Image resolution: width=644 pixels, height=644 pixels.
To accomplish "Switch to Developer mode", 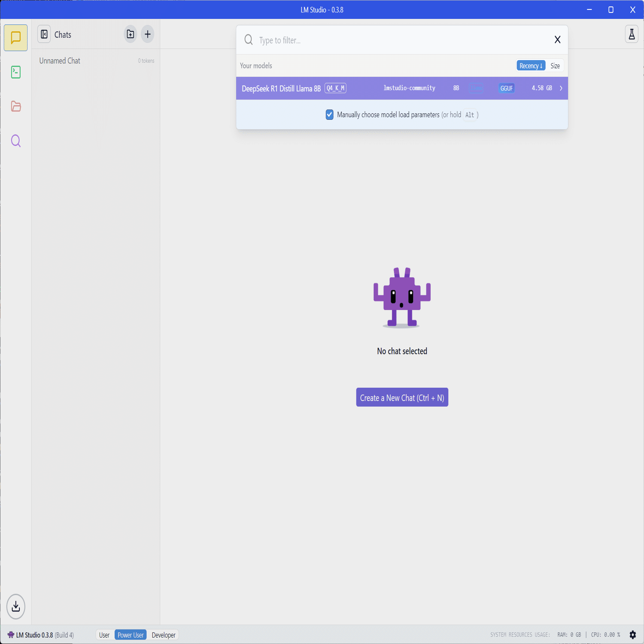I will 164,635.
